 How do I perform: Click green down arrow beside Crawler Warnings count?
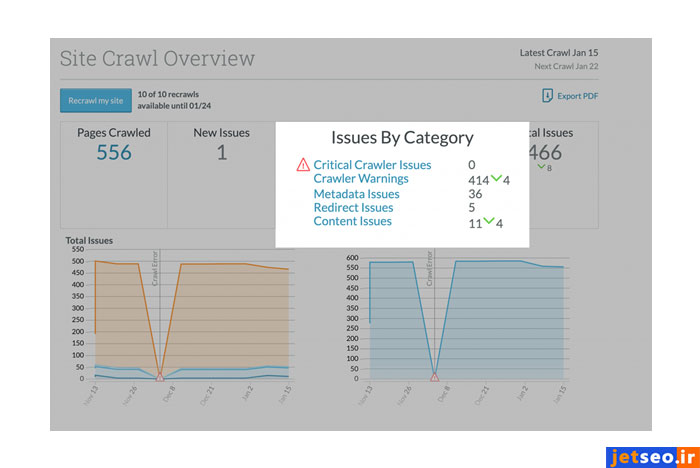click(x=496, y=180)
